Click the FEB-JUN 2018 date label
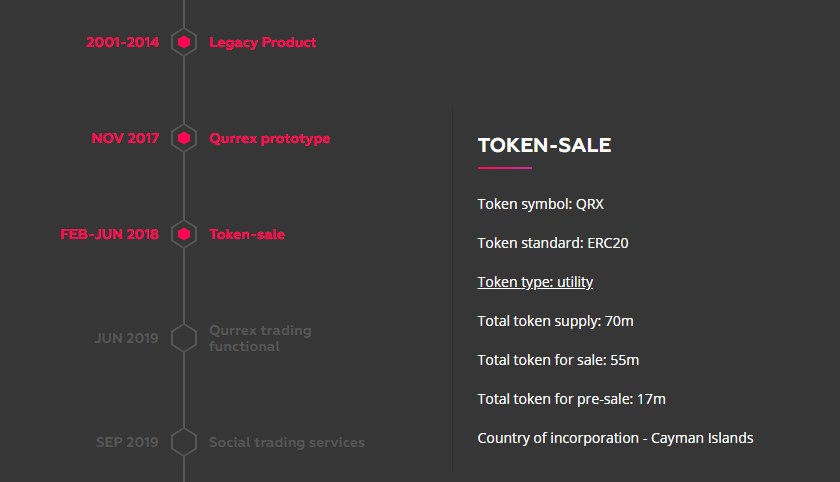Screen dimensions: 840x482 [x=109, y=234]
